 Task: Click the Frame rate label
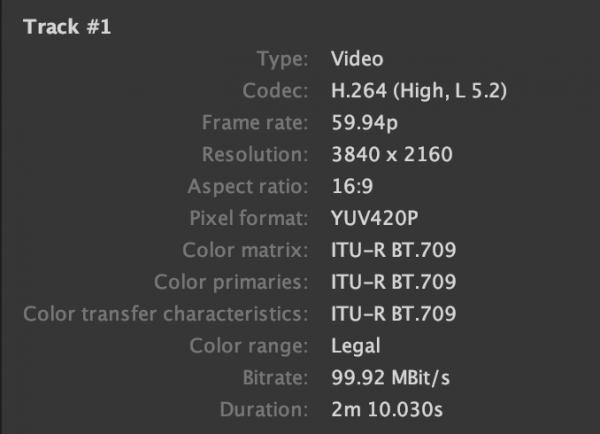click(254, 124)
